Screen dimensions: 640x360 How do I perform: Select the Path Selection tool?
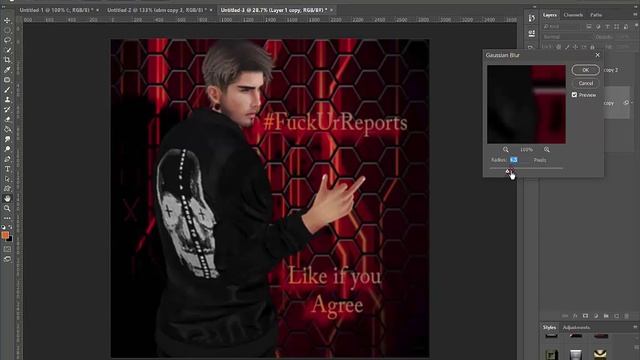(7, 179)
